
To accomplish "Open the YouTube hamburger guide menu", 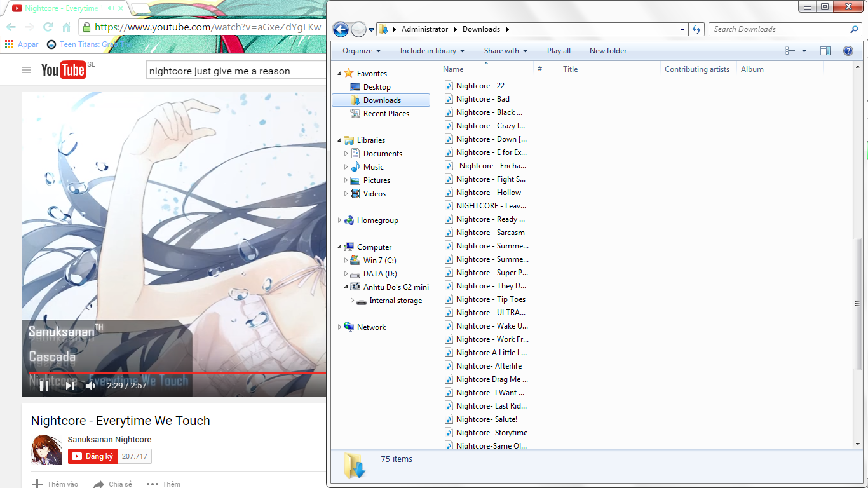I will (26, 71).
